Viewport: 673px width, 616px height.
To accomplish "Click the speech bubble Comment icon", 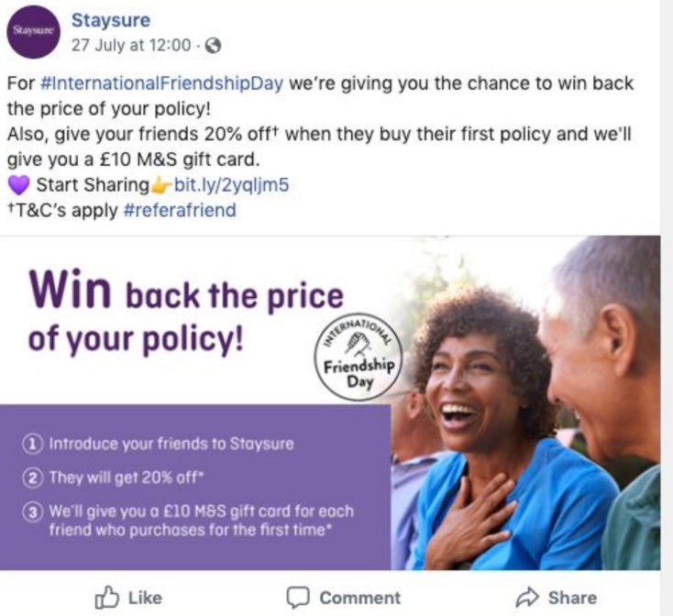I will click(x=298, y=598).
